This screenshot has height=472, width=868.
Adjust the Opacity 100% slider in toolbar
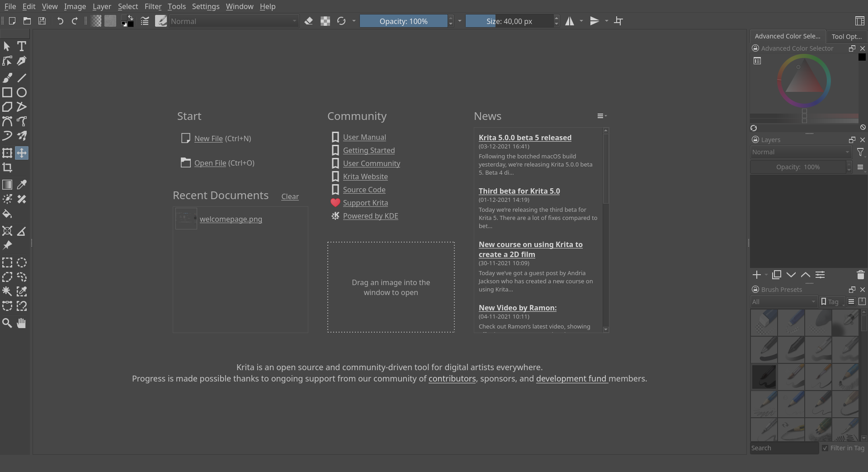click(x=403, y=21)
